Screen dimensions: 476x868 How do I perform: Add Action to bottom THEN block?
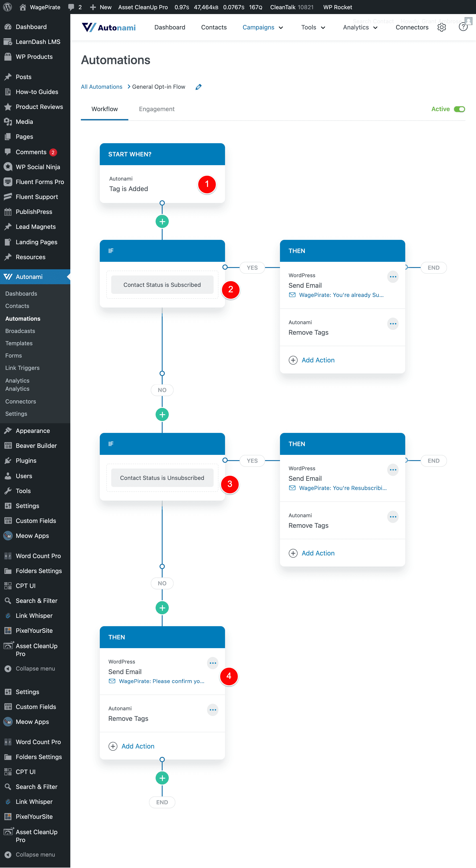pyautogui.click(x=131, y=746)
